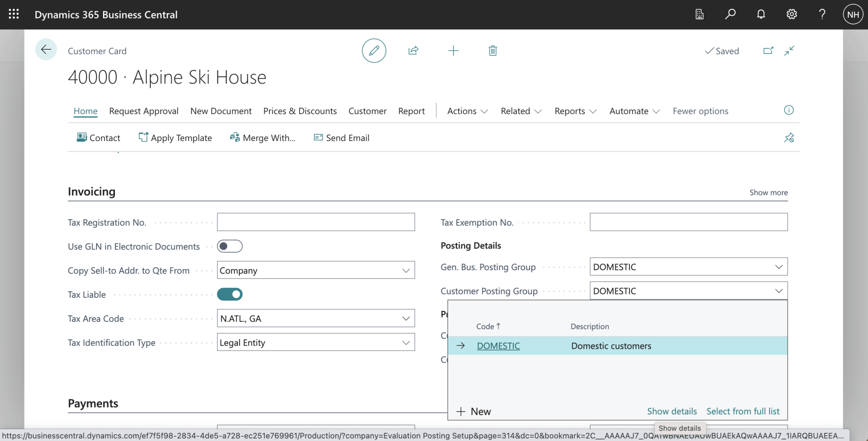Screen dimensions: 868x441
Task: Expand the Tax Area Code dropdown
Action: (x=406, y=318)
